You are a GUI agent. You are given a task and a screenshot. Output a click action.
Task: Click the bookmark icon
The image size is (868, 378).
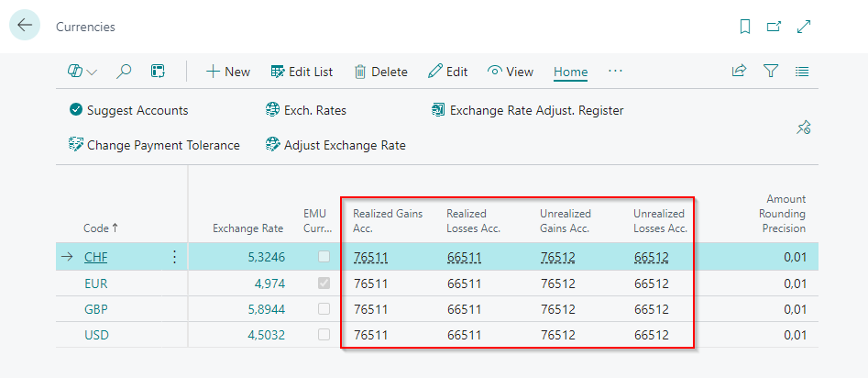[745, 27]
